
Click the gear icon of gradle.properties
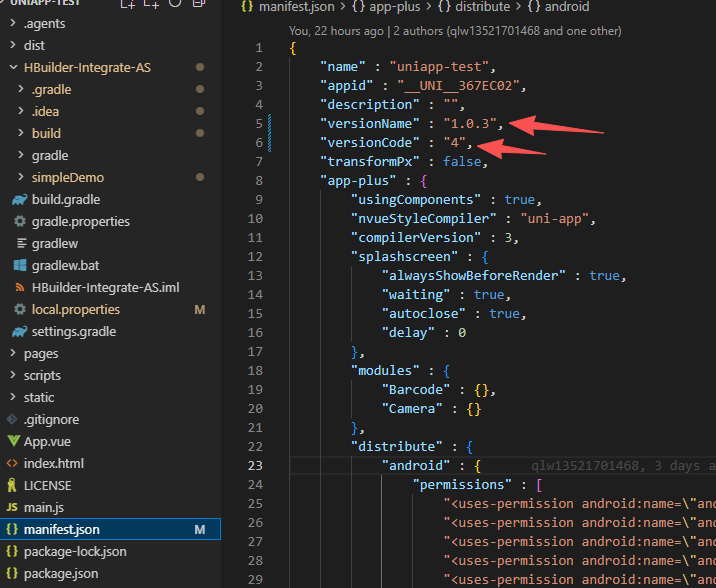[x=20, y=221]
